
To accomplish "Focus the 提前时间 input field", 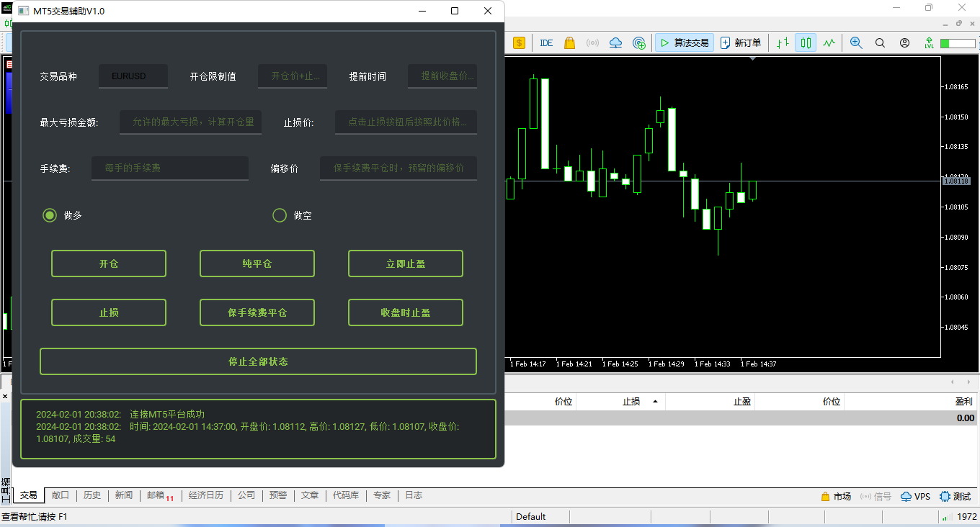I will [442, 76].
